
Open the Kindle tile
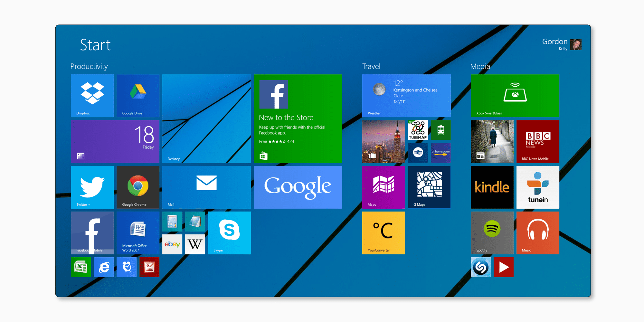pos(492,187)
